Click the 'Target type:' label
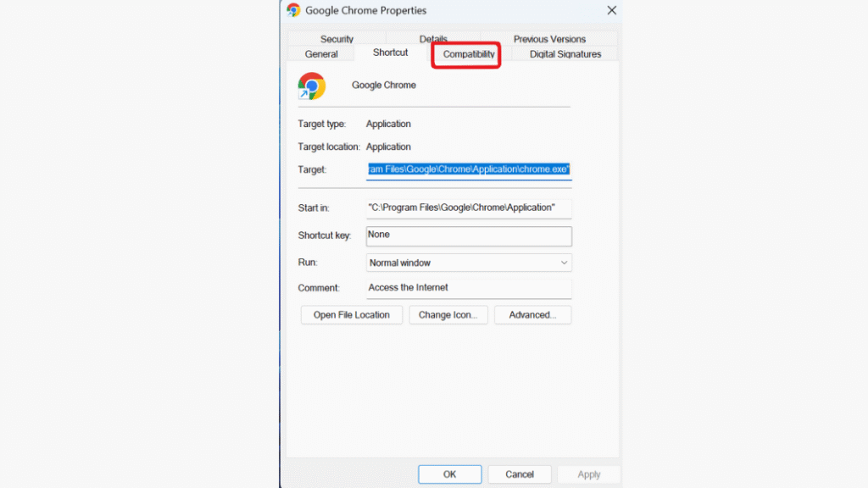The image size is (868, 488). [321, 124]
